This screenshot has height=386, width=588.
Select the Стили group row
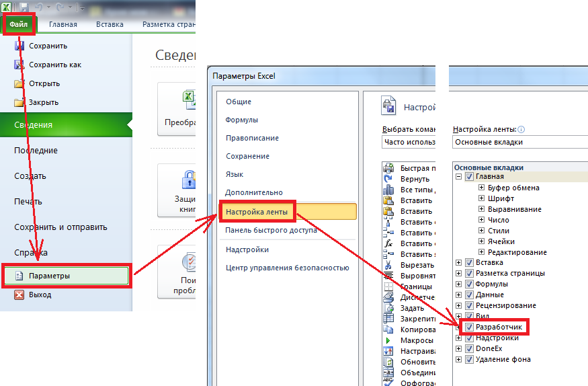pyautogui.click(x=499, y=231)
